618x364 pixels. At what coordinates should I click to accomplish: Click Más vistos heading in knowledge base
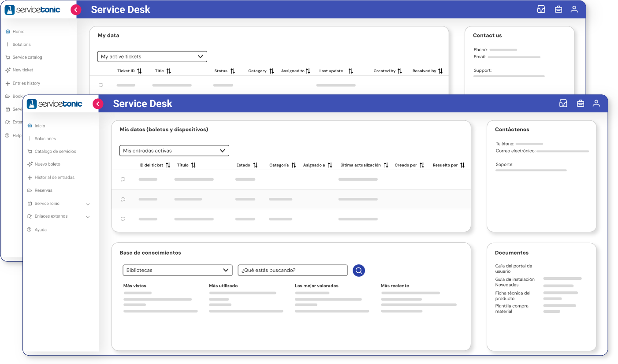point(135,286)
